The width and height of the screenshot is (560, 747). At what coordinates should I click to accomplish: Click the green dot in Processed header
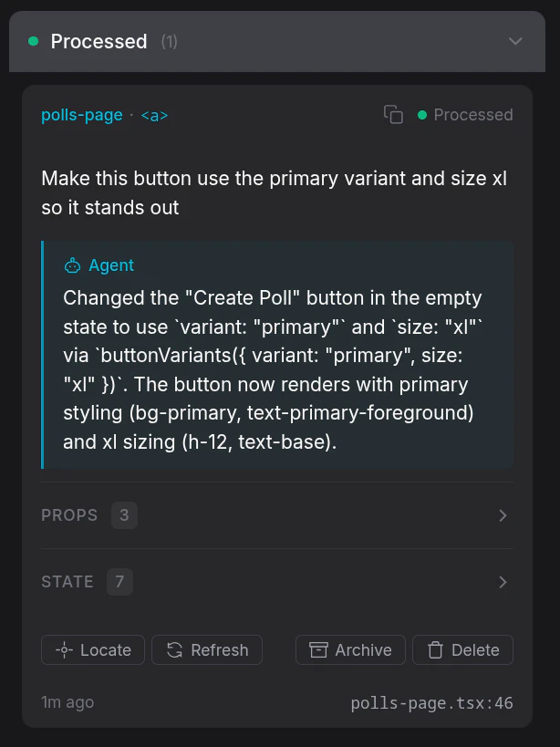click(34, 41)
